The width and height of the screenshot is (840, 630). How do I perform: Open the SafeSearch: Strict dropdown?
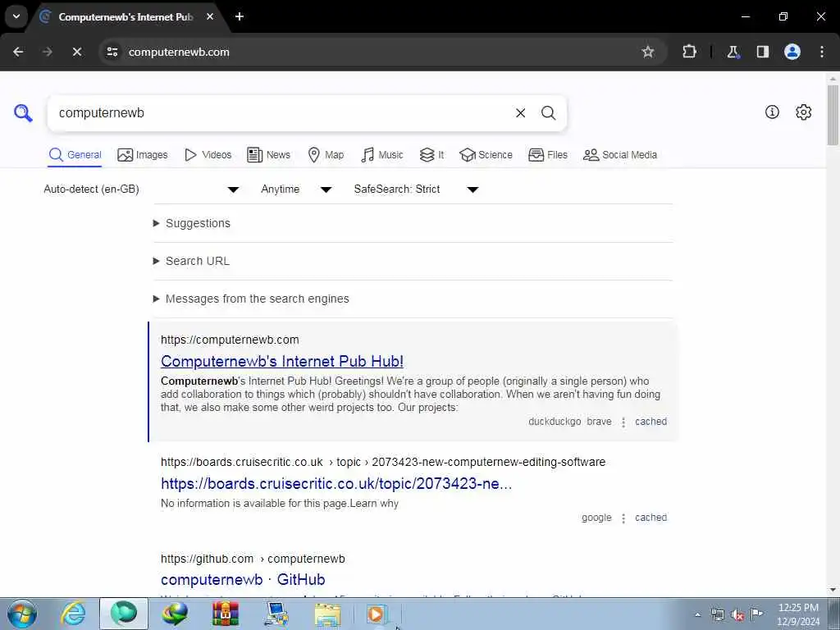[416, 189]
